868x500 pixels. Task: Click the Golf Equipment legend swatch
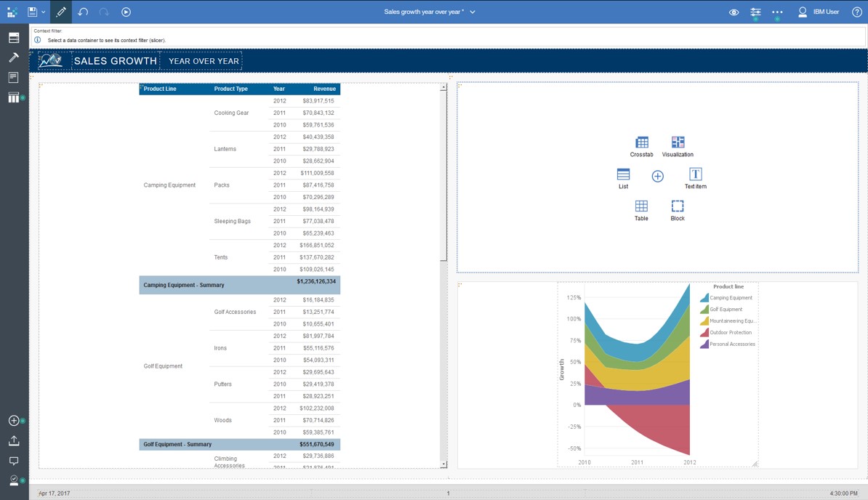pyautogui.click(x=704, y=309)
